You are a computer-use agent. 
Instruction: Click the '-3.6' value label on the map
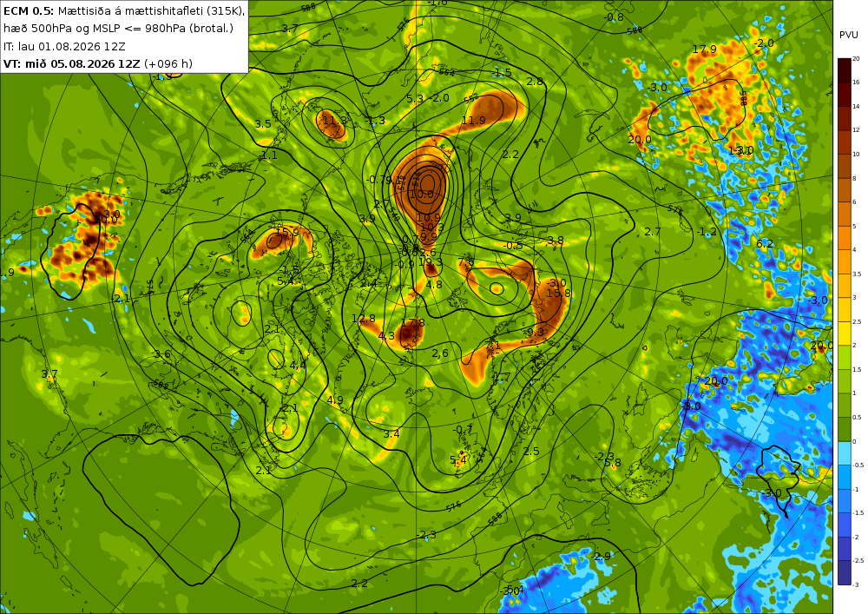point(161,353)
